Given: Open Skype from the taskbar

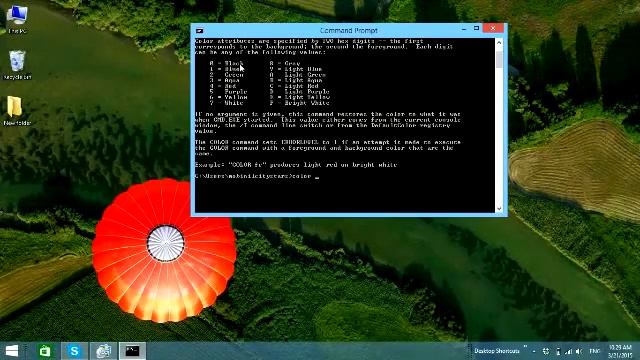Looking at the screenshot, I should (74, 351).
